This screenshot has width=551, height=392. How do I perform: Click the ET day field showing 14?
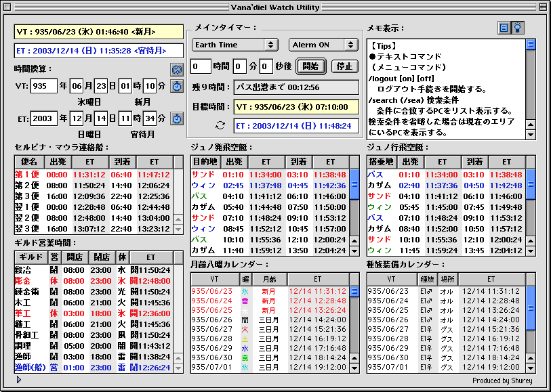coord(101,118)
